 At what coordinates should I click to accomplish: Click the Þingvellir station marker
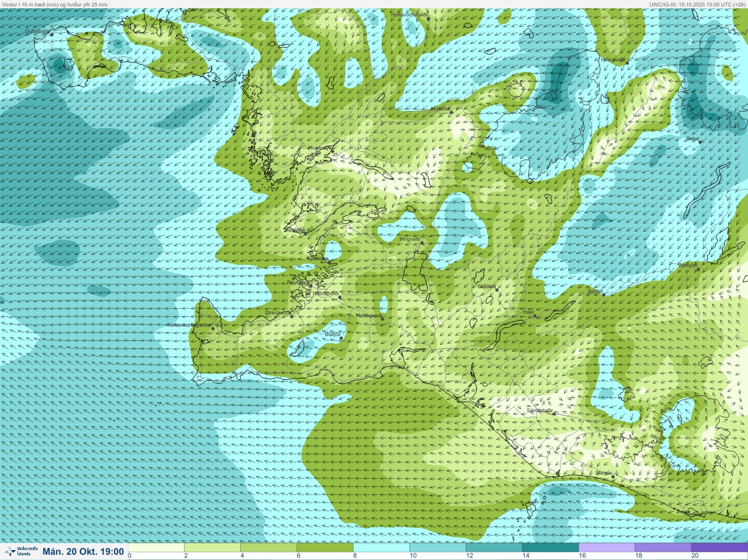pyautogui.click(x=421, y=242)
